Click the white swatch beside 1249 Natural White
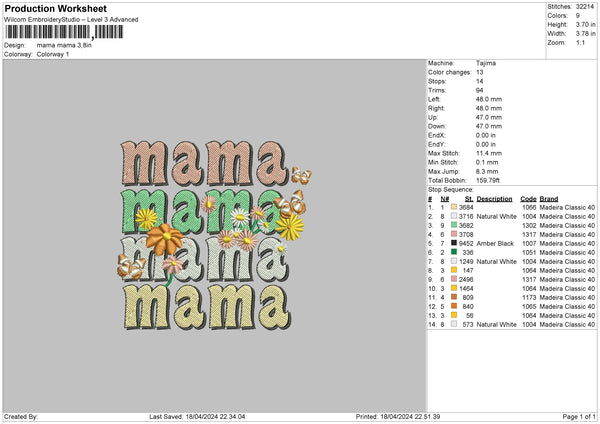 click(x=454, y=261)
